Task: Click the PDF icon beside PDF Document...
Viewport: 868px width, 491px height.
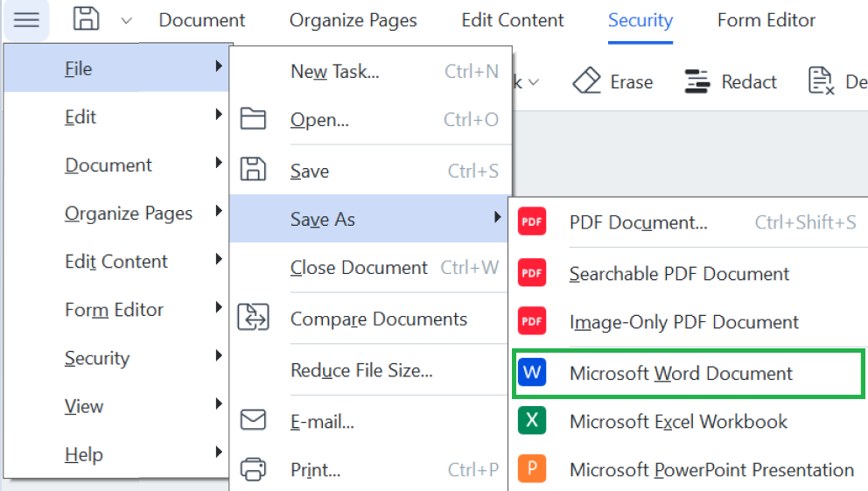Action: click(x=532, y=221)
